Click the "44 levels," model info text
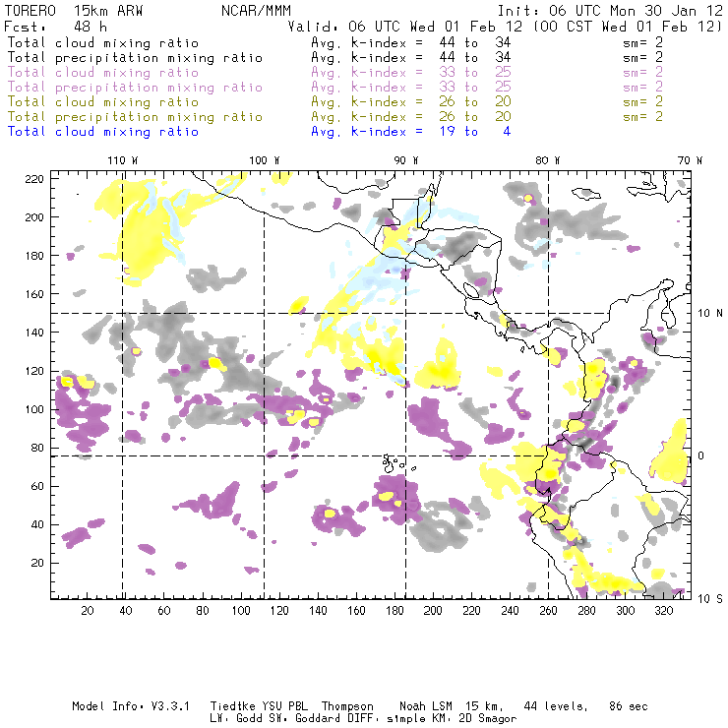728x728 pixels. tap(556, 706)
